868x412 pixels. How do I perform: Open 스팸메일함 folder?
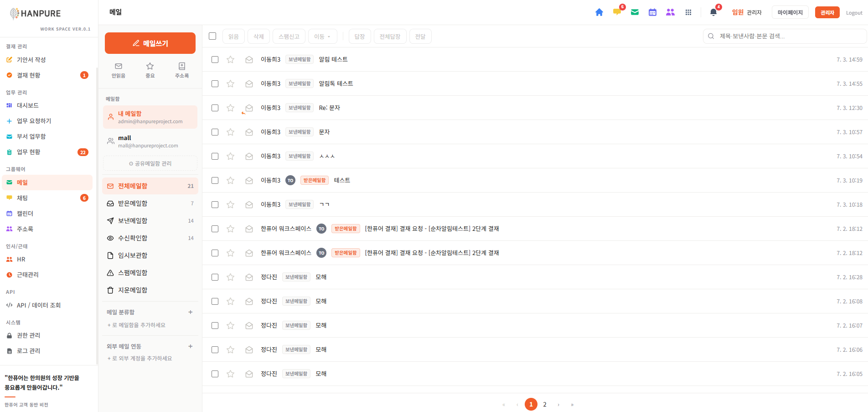[150, 273]
